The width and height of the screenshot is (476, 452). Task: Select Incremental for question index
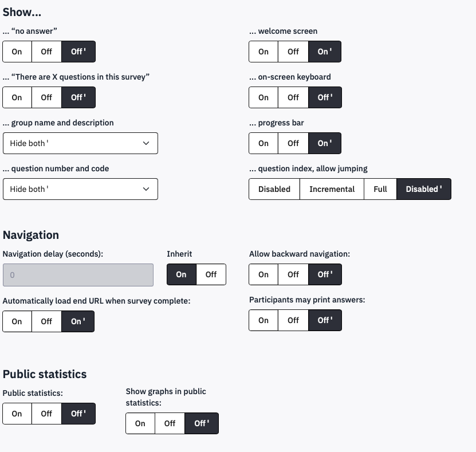[332, 189]
